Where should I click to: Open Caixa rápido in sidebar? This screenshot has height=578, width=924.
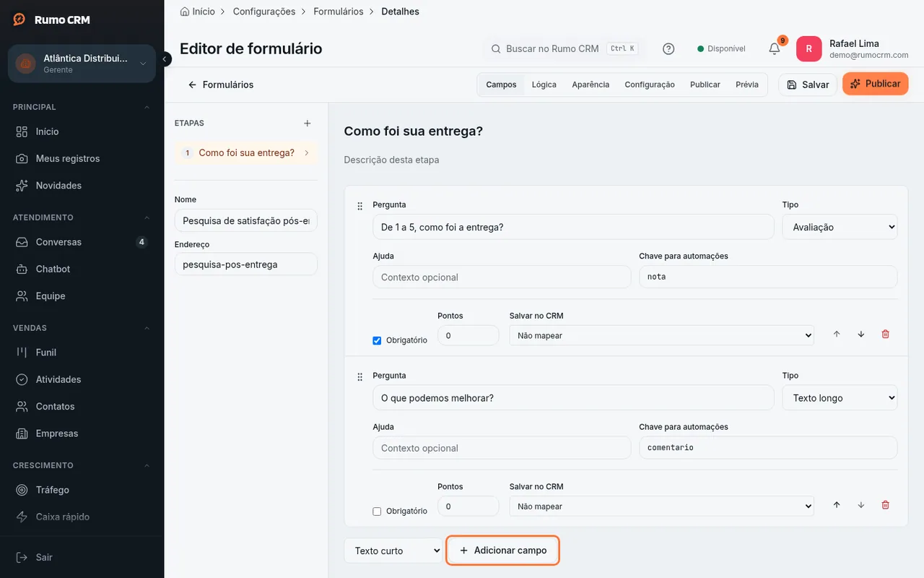pyautogui.click(x=82, y=517)
